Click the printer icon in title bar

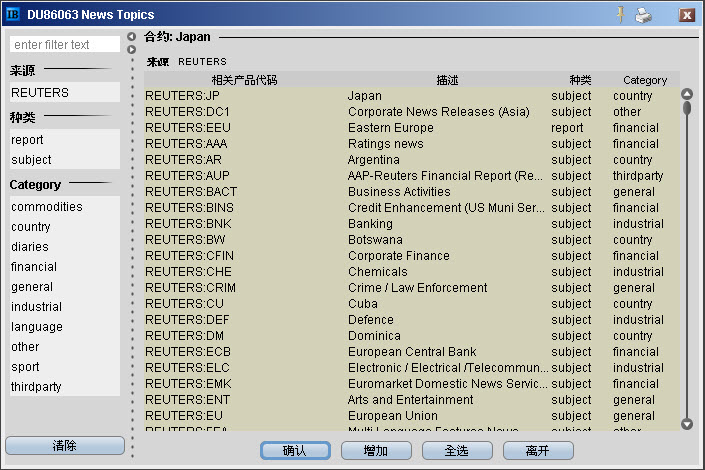point(644,14)
